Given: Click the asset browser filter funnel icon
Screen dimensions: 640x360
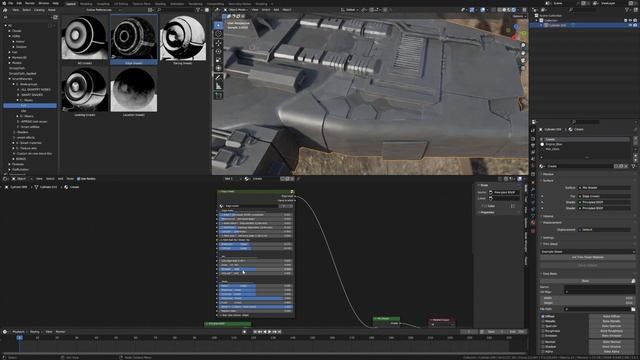Looking at the screenshot, I should [x=198, y=10].
